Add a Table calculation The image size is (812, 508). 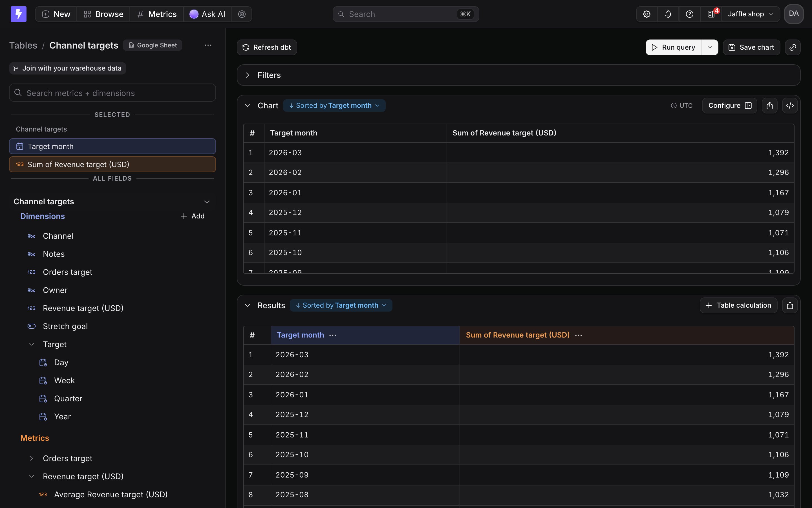pos(738,305)
